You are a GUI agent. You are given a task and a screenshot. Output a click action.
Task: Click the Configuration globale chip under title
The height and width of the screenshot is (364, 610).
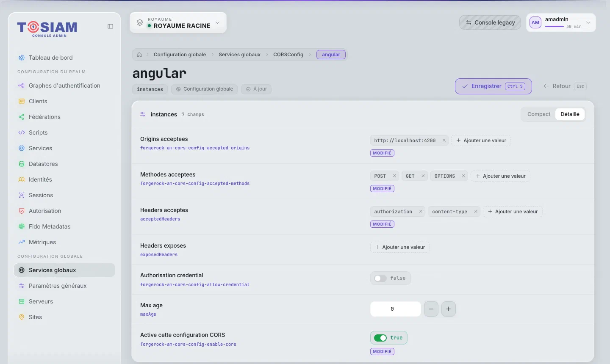click(x=204, y=89)
